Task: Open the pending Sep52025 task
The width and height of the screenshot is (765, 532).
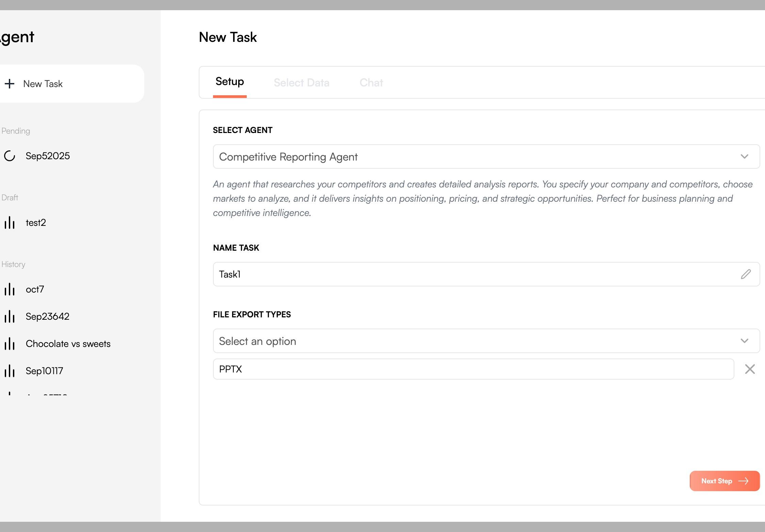Action: pyautogui.click(x=48, y=156)
